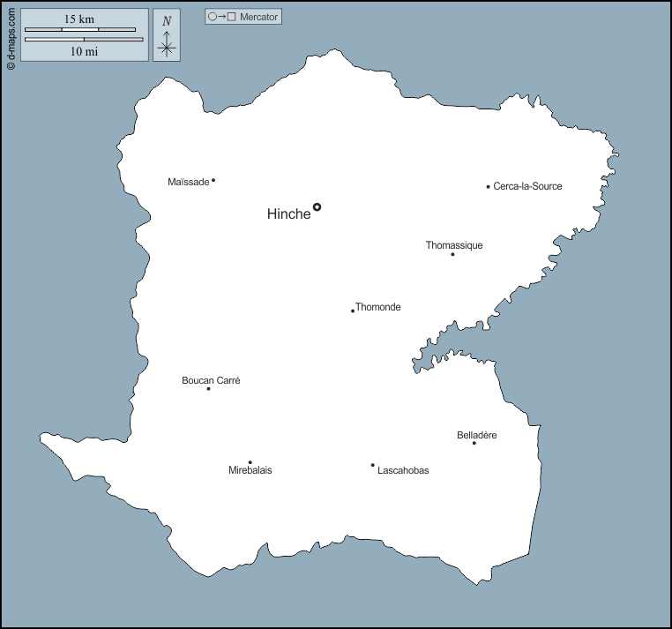Click the Boucan Carré town dot
The image size is (672, 629).
coord(208,389)
